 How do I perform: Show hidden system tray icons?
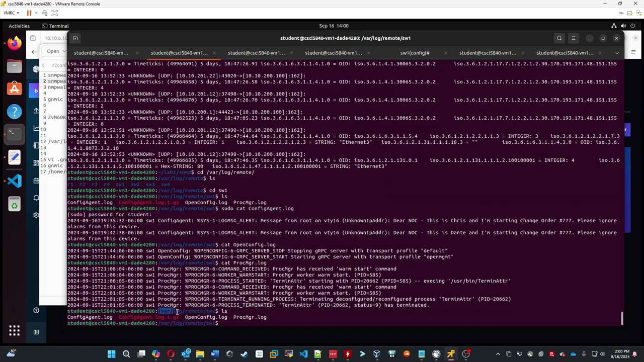pos(498,354)
